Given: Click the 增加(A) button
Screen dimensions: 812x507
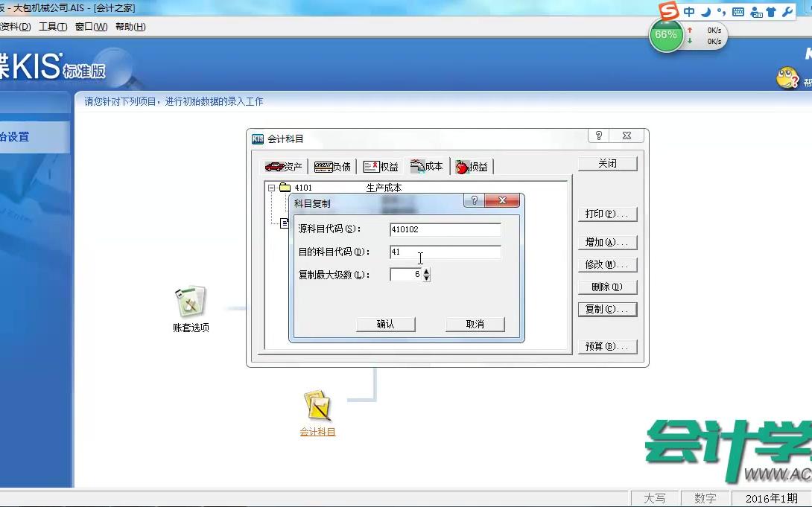Looking at the screenshot, I should click(608, 242).
